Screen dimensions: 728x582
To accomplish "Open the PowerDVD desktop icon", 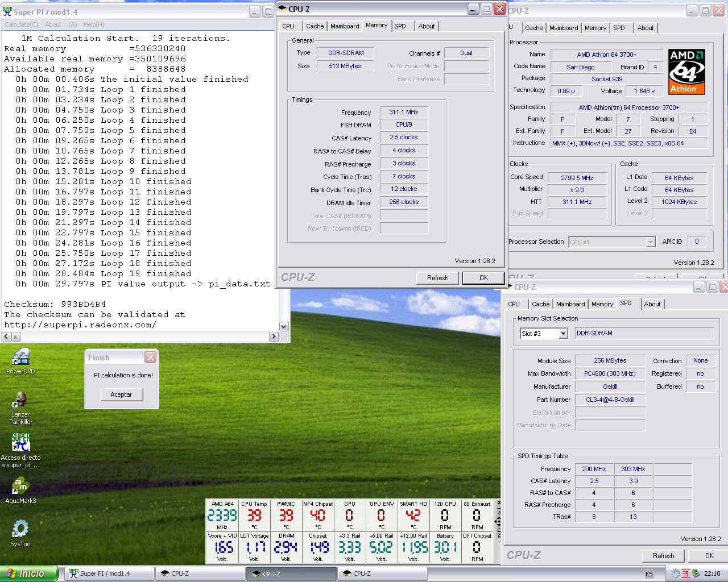I will point(20,358).
